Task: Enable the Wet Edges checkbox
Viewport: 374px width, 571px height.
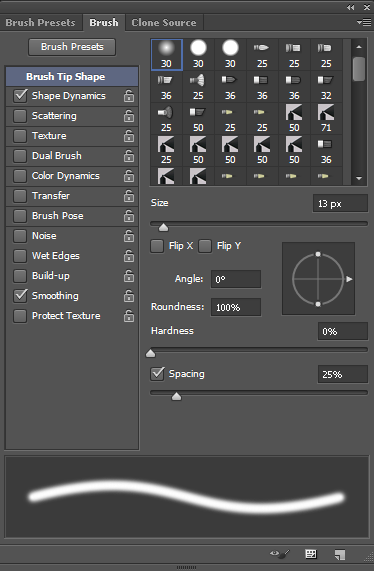Action: point(20,256)
